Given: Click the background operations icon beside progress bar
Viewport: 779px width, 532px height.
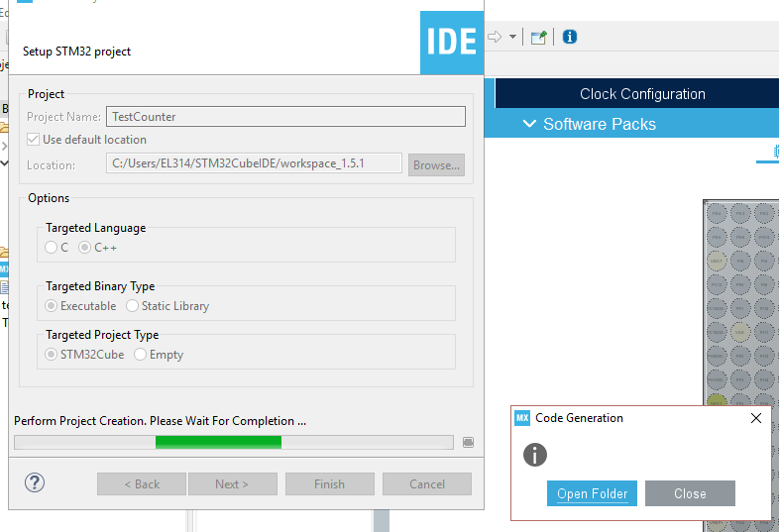Looking at the screenshot, I should click(x=468, y=442).
